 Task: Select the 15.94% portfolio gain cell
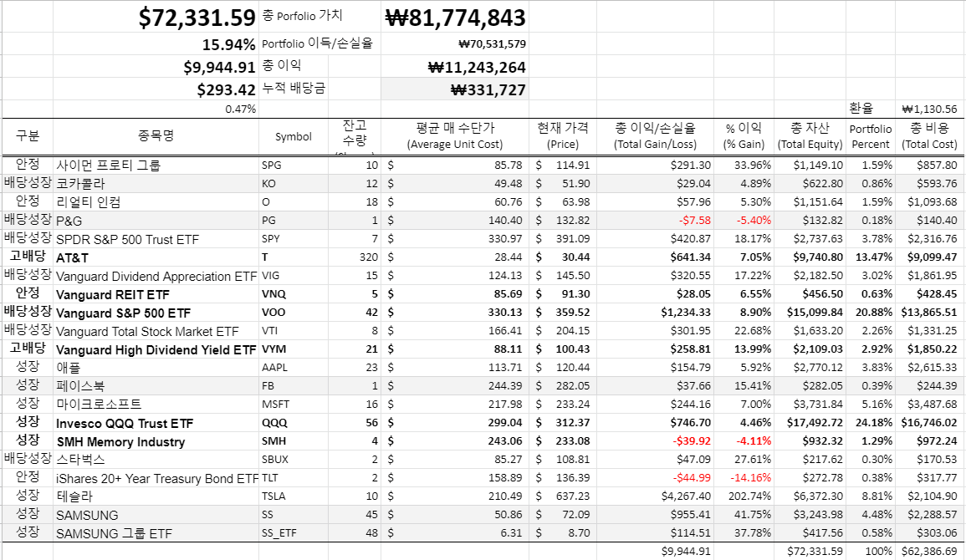[x=156, y=43]
